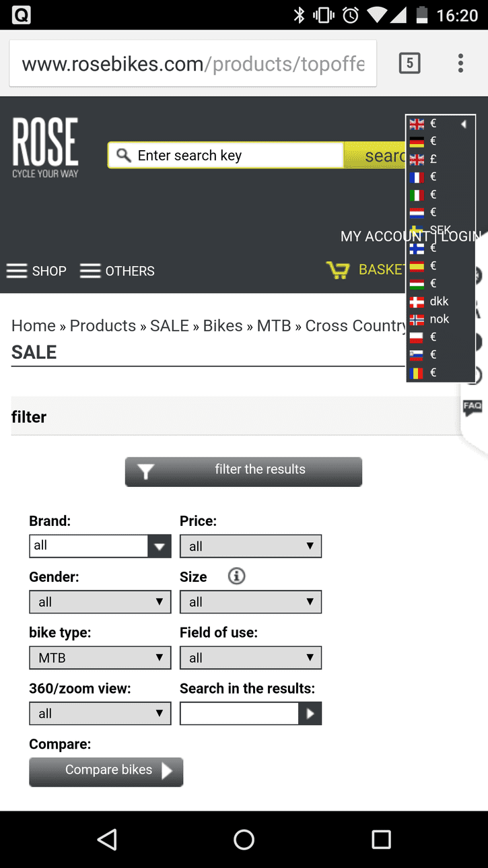Open the Field of use dropdown
The height and width of the screenshot is (868, 488).
point(250,658)
